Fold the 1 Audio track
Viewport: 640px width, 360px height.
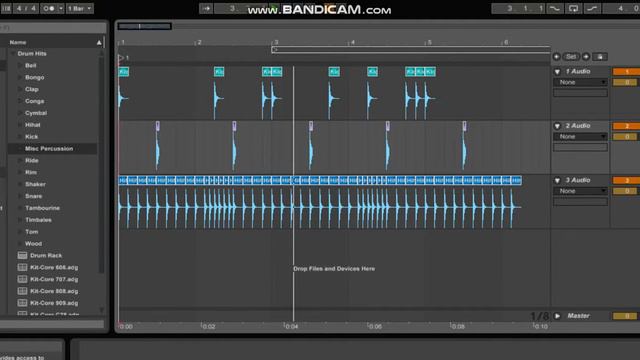557,71
